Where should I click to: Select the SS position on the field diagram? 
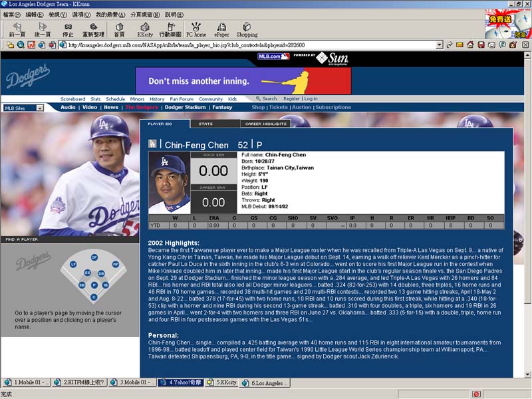click(x=87, y=273)
